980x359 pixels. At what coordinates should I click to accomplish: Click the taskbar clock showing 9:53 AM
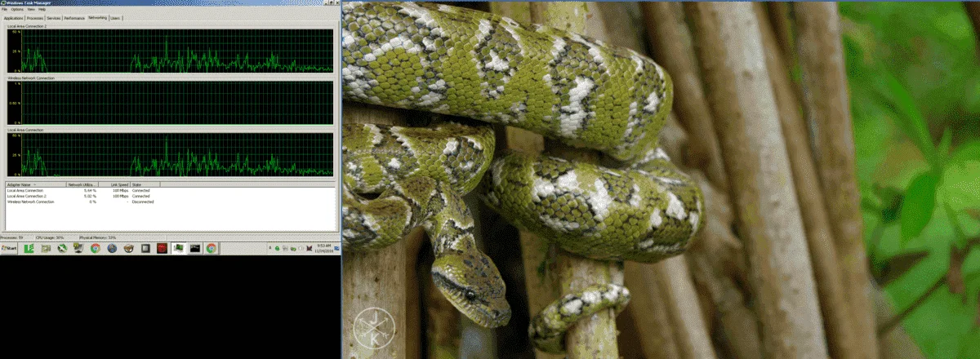323,248
